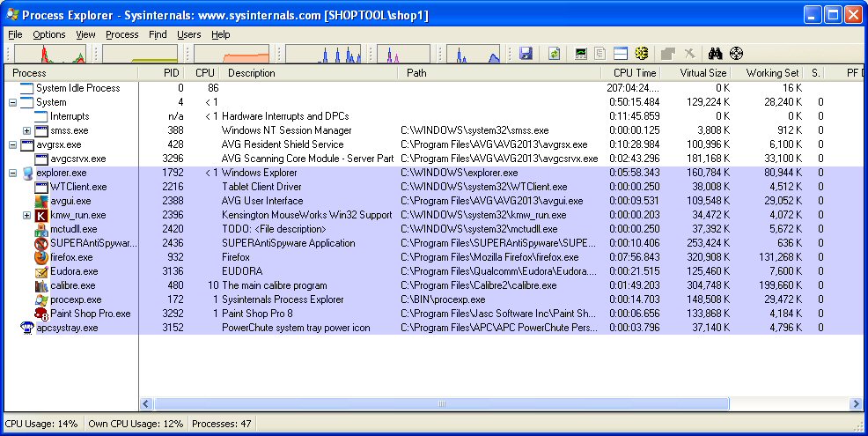Collapse the avgrsx.exe tree node
The height and width of the screenshot is (436, 868).
tap(12, 144)
